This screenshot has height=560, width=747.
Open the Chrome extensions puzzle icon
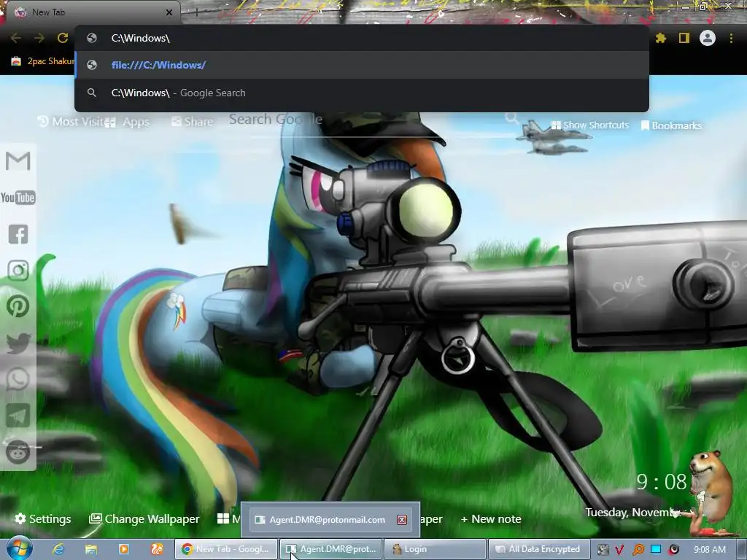(660, 38)
